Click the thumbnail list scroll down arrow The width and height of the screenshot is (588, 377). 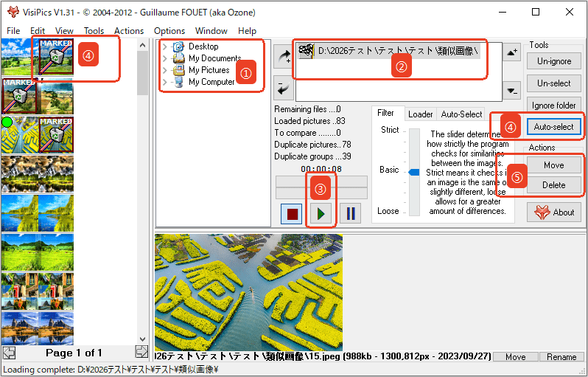[142, 339]
